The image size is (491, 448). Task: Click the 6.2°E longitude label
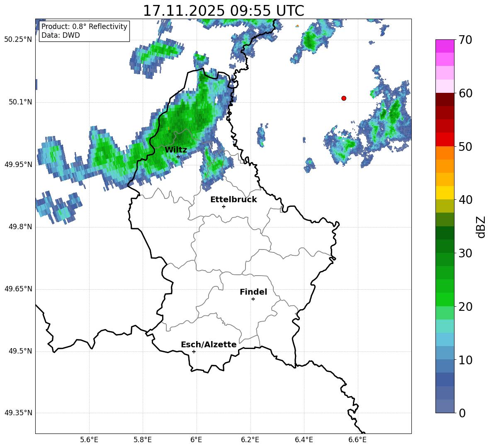250,440
